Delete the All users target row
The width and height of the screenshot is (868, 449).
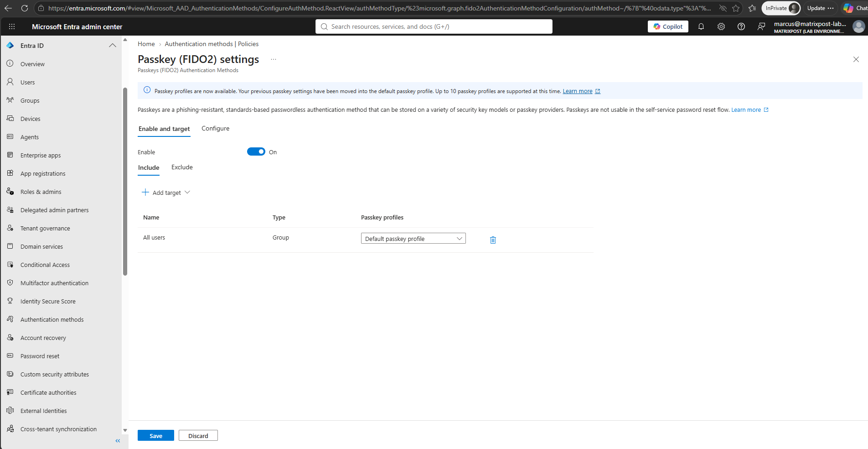(x=493, y=240)
